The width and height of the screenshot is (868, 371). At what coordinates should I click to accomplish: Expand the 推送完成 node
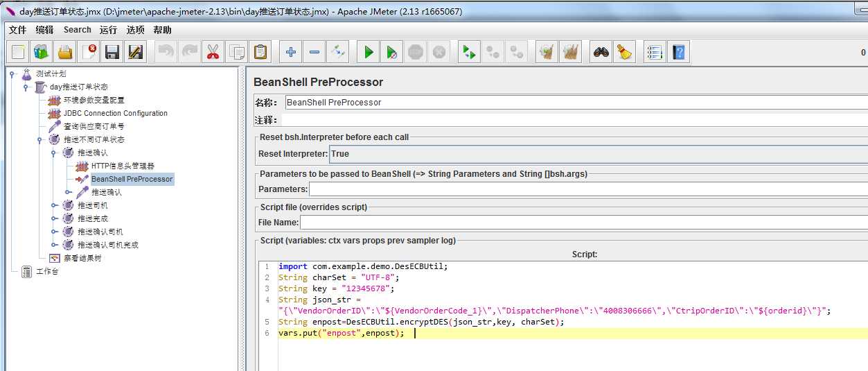54,218
